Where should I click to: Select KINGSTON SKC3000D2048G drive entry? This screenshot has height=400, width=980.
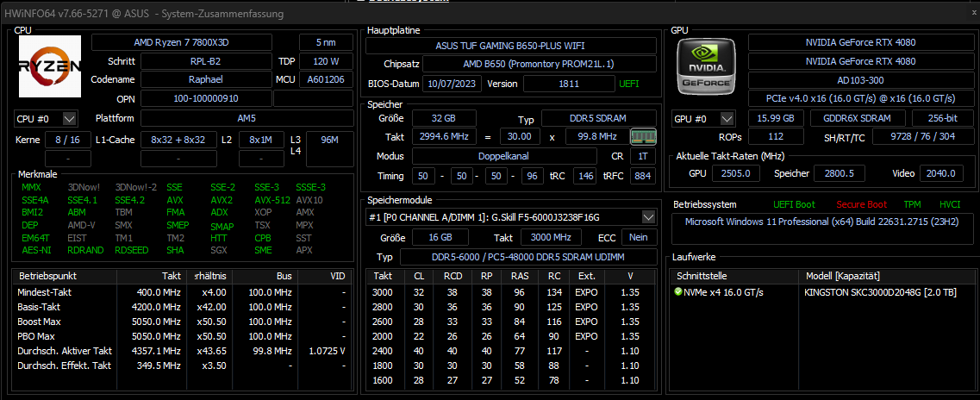click(x=881, y=292)
